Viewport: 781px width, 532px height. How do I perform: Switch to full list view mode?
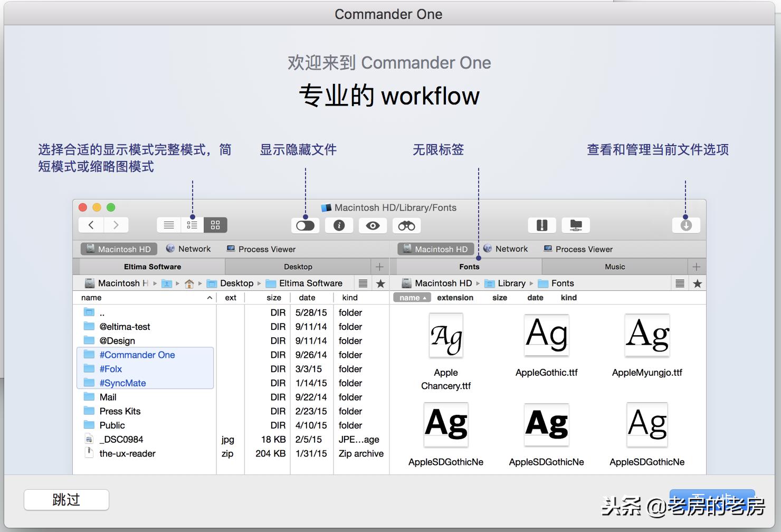click(168, 225)
